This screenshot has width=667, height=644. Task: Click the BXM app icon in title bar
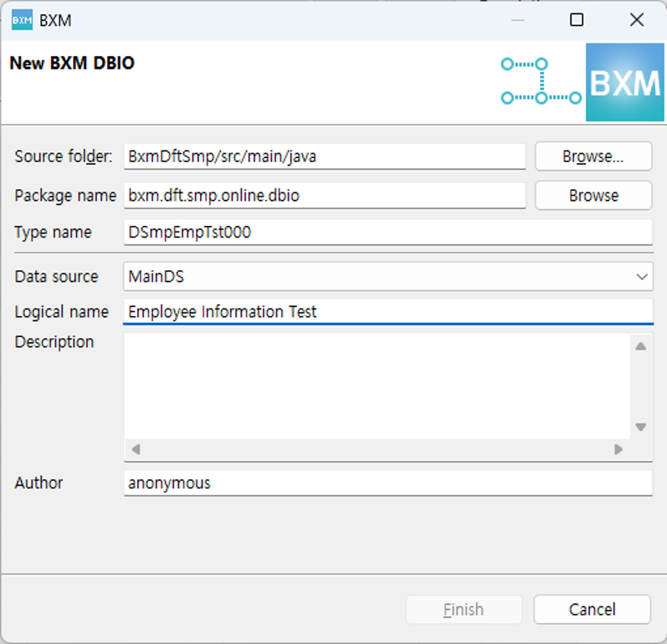[x=22, y=20]
